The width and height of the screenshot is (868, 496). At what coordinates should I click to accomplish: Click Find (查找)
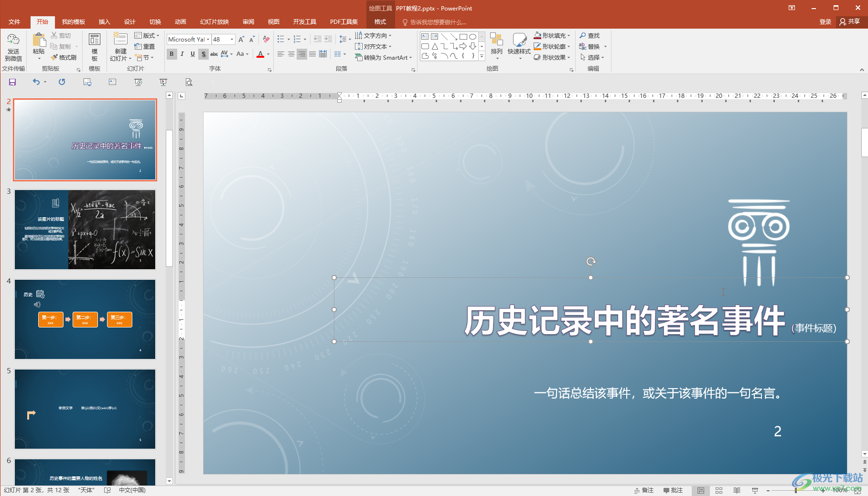point(589,35)
